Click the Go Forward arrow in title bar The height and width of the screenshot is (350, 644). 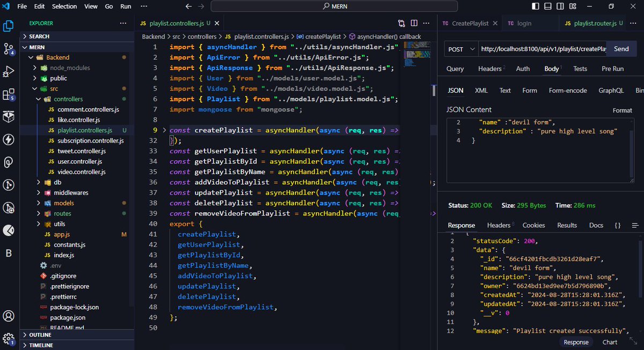[x=201, y=6]
